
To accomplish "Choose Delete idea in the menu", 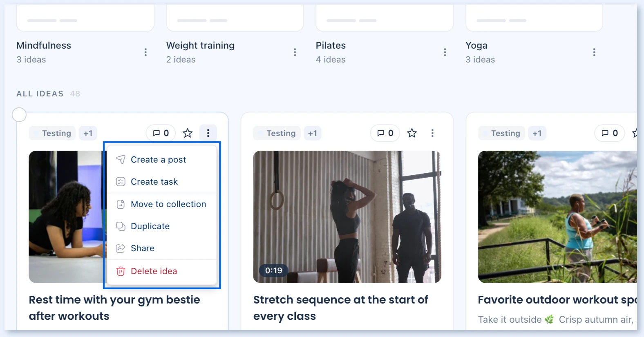I will point(161,271).
